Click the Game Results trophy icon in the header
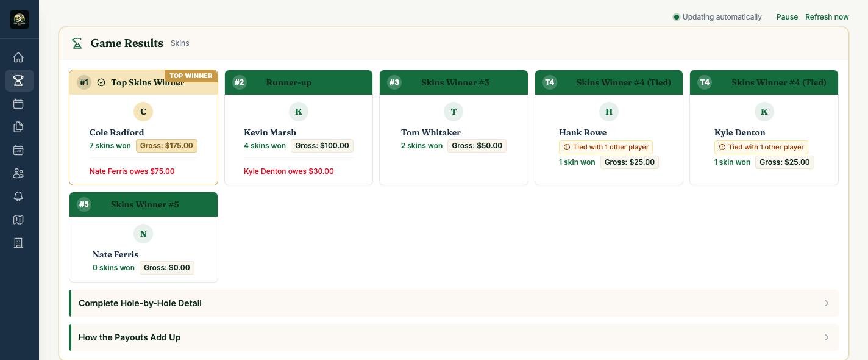Viewport: 868px width, 360px height. coord(77,43)
